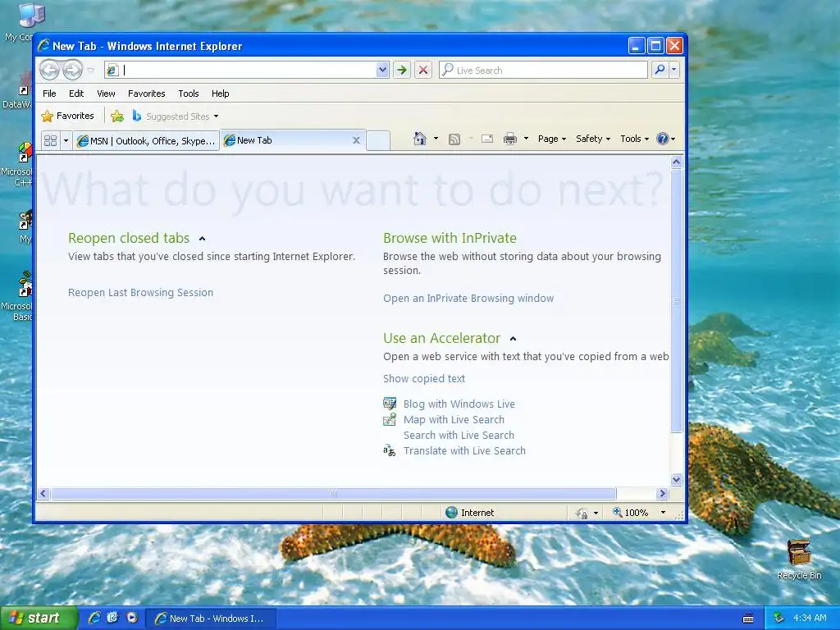Open the Edit menu
This screenshot has width=840, height=630.
coord(76,94)
